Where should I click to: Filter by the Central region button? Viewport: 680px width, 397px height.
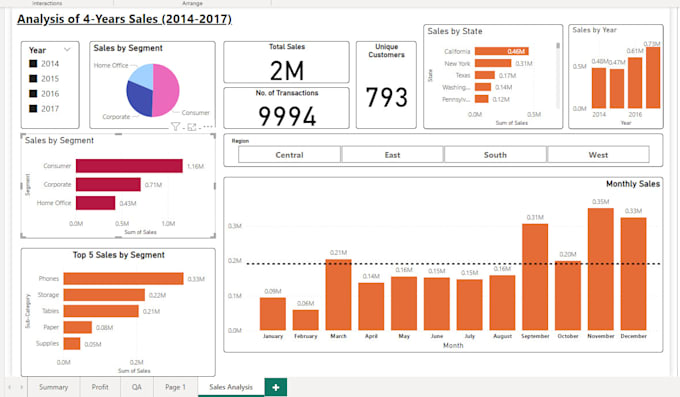pyautogui.click(x=289, y=154)
